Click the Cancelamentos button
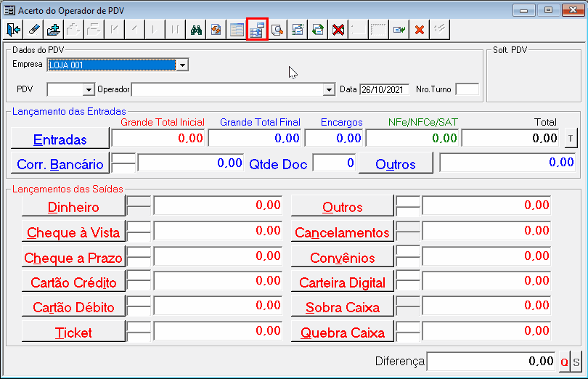 pyautogui.click(x=343, y=232)
